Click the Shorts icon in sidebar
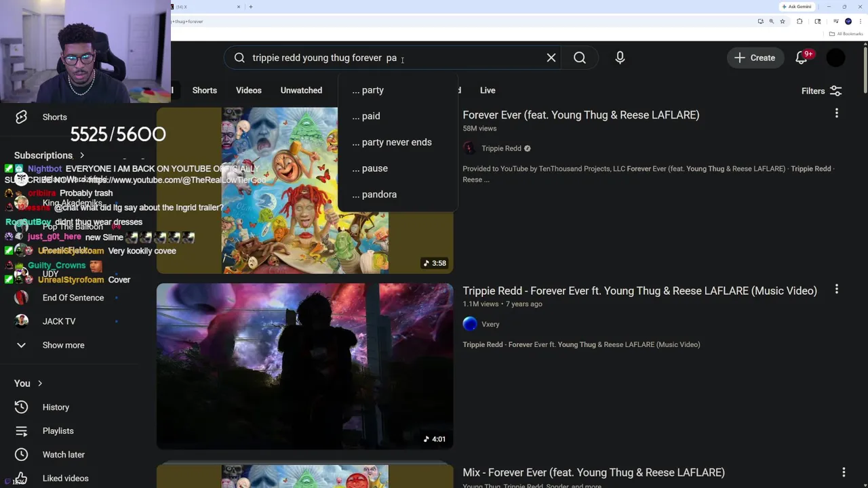Screen dimensions: 868x488 [22, 117]
